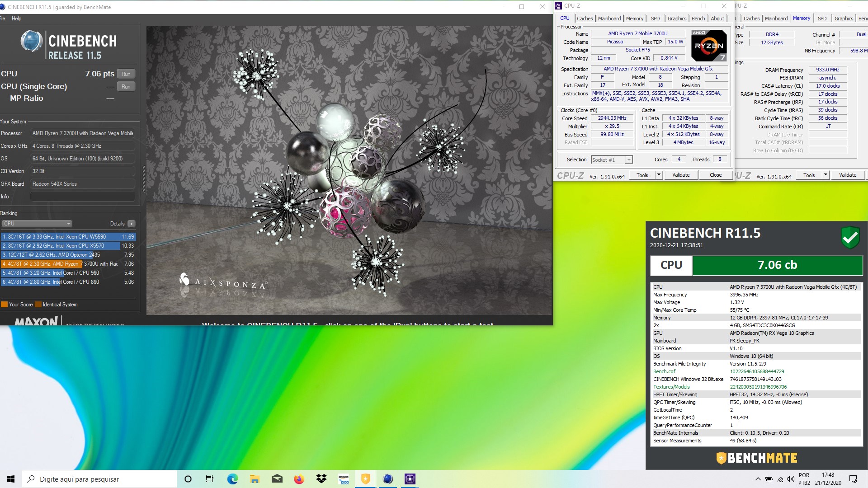Open Wi-Fi network flyout
Screen dimensions: 868x488
point(780,479)
